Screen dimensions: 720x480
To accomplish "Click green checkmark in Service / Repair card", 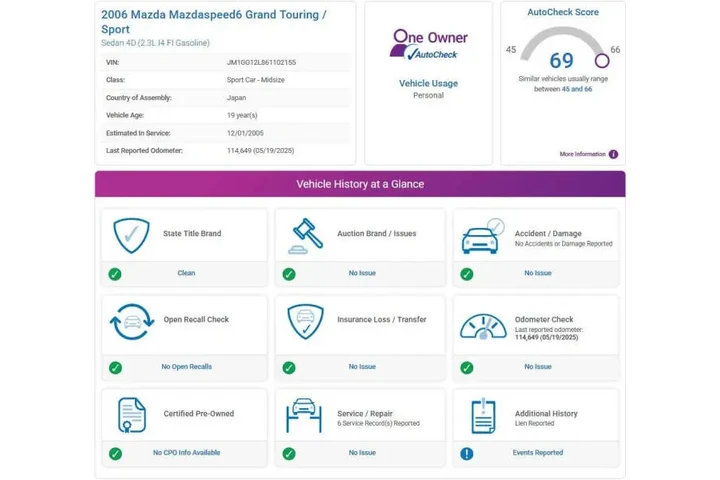I will (x=289, y=454).
